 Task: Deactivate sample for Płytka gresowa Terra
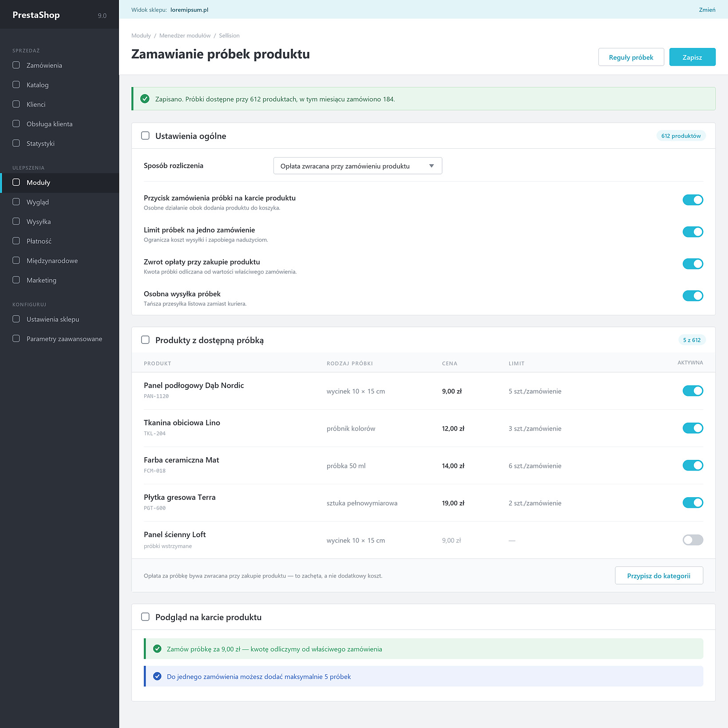click(692, 503)
